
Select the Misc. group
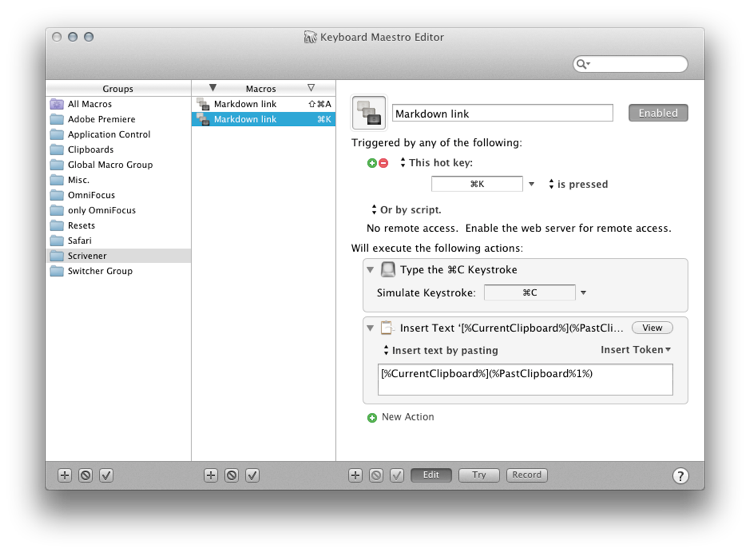pyautogui.click(x=119, y=180)
